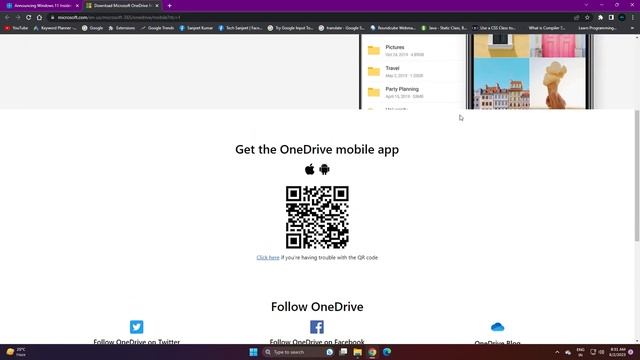Open Google Chrome from the taskbar

[372, 352]
